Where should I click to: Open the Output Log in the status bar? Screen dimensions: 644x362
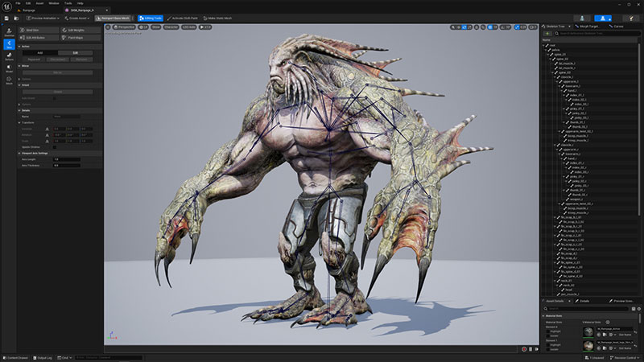pyautogui.click(x=43, y=358)
